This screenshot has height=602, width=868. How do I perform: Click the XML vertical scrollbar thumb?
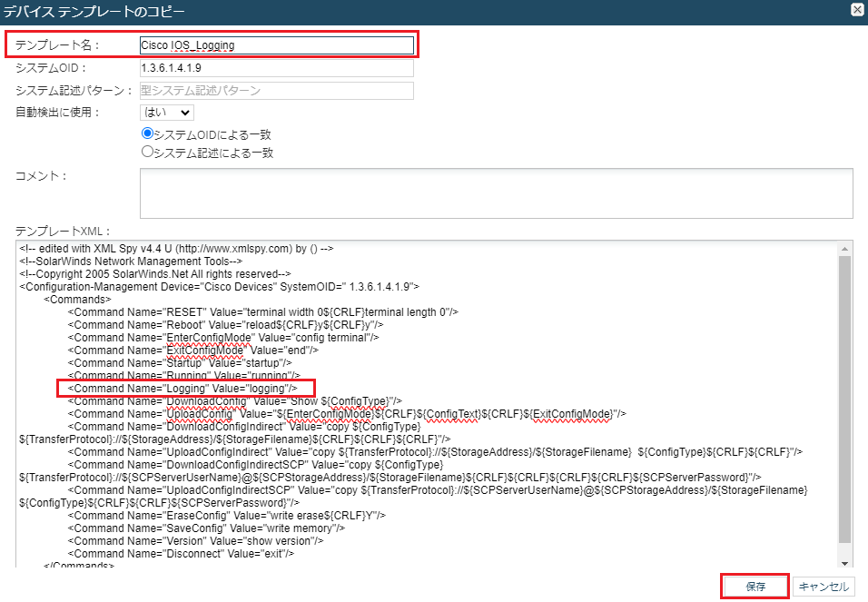tap(844, 400)
